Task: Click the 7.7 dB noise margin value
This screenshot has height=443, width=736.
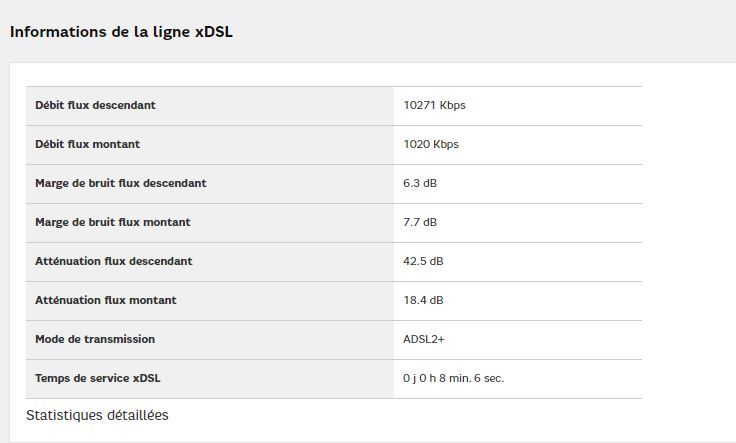Action: click(420, 222)
